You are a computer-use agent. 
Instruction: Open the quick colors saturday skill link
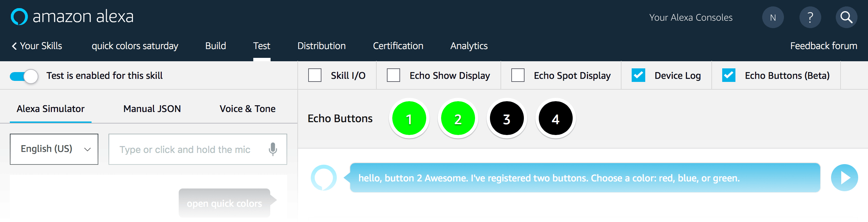[x=135, y=46]
